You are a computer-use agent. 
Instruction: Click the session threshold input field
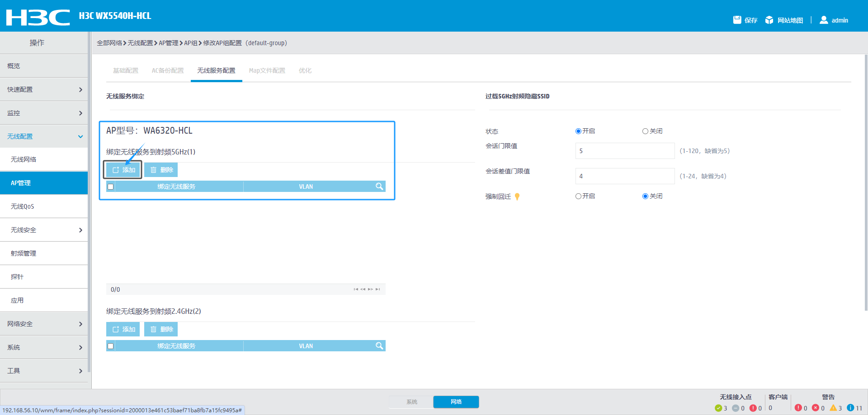(x=625, y=151)
